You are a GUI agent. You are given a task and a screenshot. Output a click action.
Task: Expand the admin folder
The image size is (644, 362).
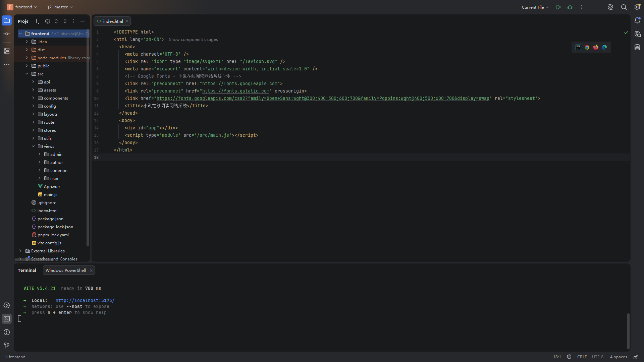(40, 154)
